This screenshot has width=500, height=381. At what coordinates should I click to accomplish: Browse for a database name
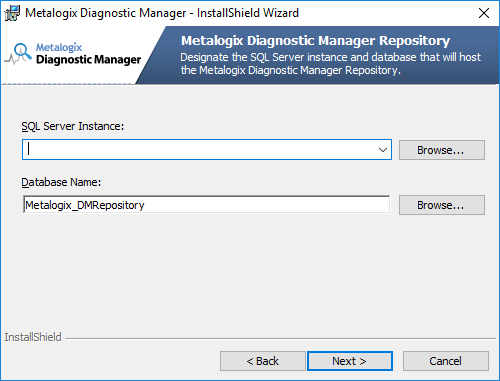(442, 205)
